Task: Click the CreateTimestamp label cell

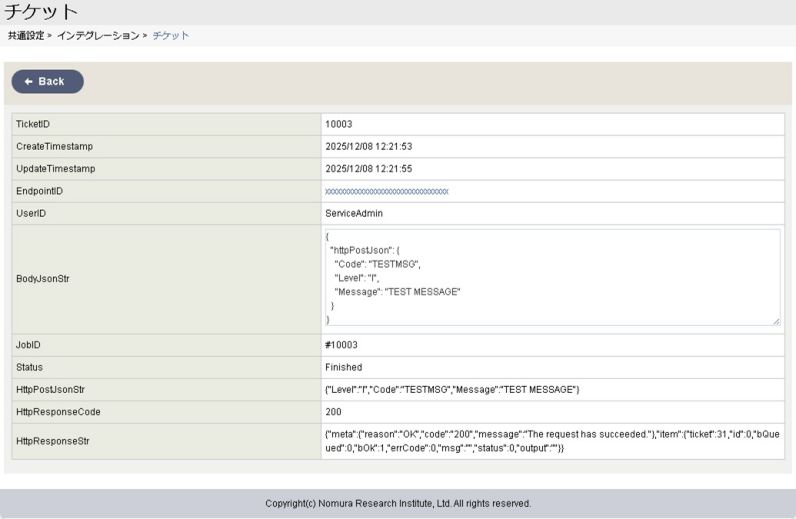Action: coord(167,147)
